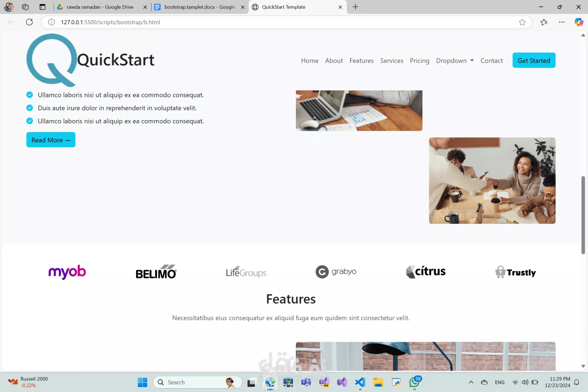Click 'Duis aute irure dolor' list item

[x=117, y=108]
